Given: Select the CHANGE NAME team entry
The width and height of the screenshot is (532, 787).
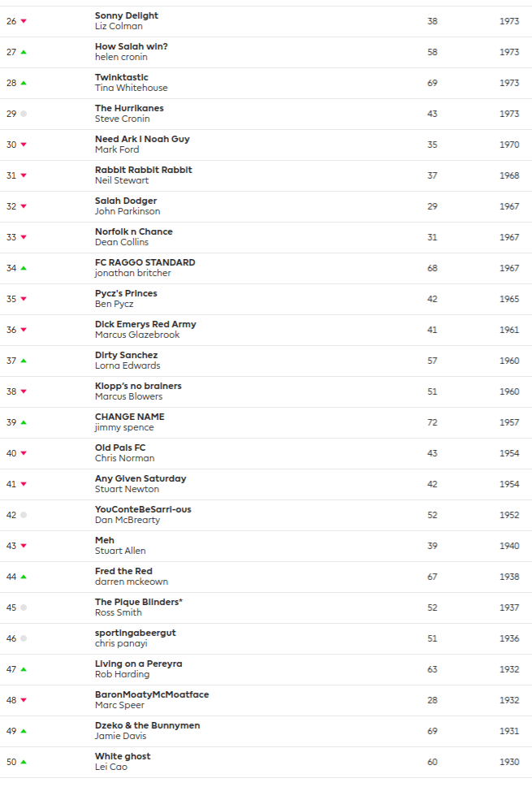Looking at the screenshot, I should 129,417.
